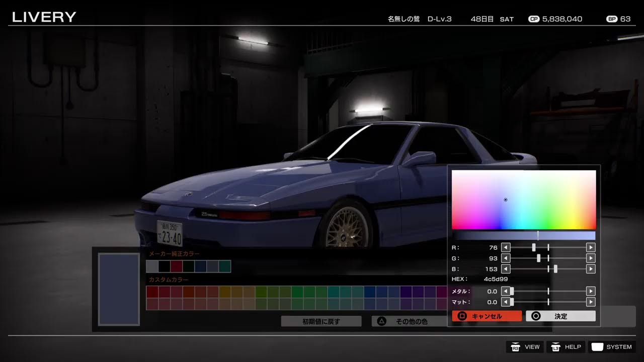The height and width of the screenshot is (362, 644).
Task: Open VIEW mode at bottom bar
Action: (525, 347)
